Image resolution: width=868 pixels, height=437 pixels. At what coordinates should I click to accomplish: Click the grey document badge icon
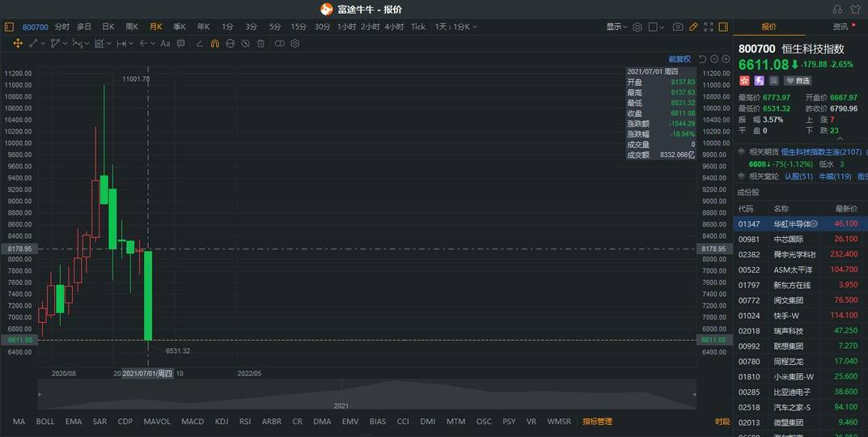[x=774, y=81]
